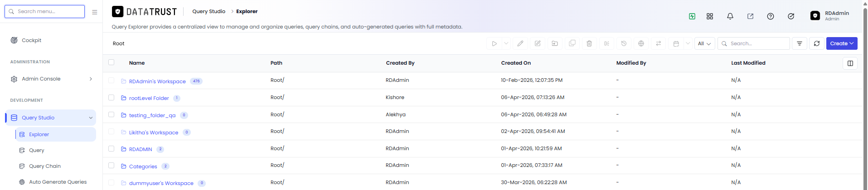Toggle checkbox for testing_folder_qa row
Image resolution: width=868 pixels, height=190 pixels.
coord(112,114)
